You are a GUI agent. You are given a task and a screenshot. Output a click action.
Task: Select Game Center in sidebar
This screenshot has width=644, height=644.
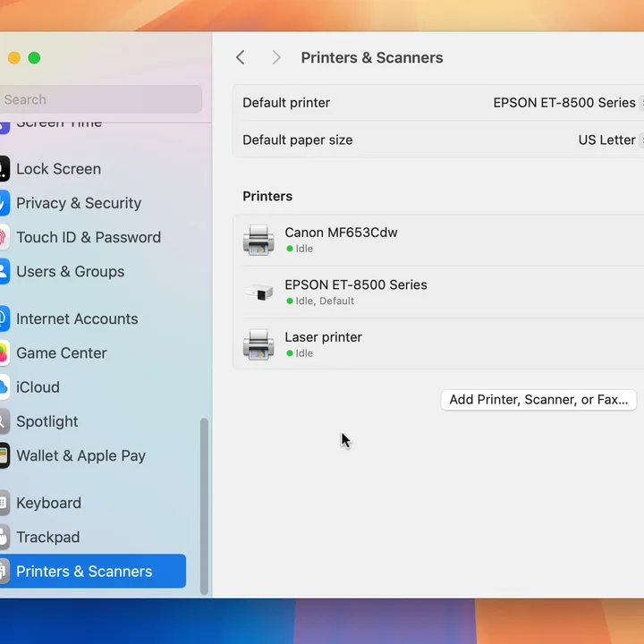coord(62,352)
